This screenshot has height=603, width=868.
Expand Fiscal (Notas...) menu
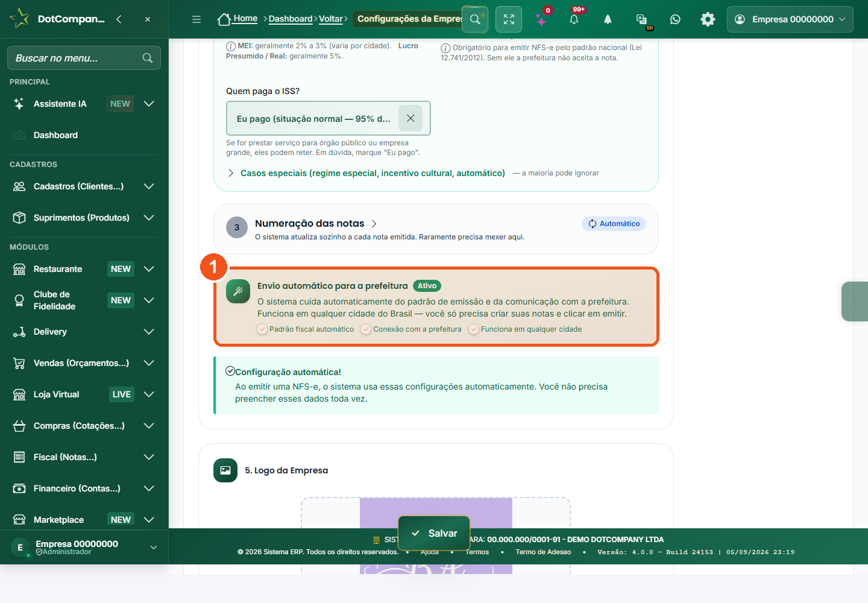click(x=149, y=457)
